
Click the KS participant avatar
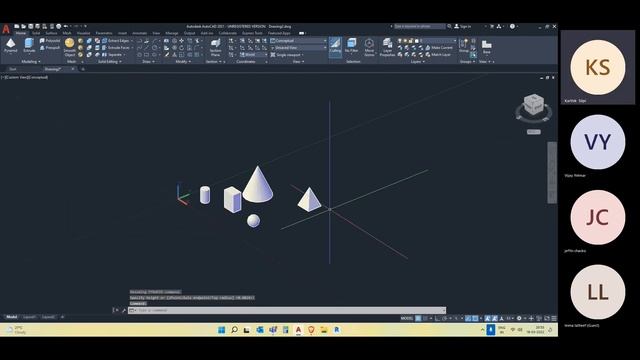click(598, 67)
